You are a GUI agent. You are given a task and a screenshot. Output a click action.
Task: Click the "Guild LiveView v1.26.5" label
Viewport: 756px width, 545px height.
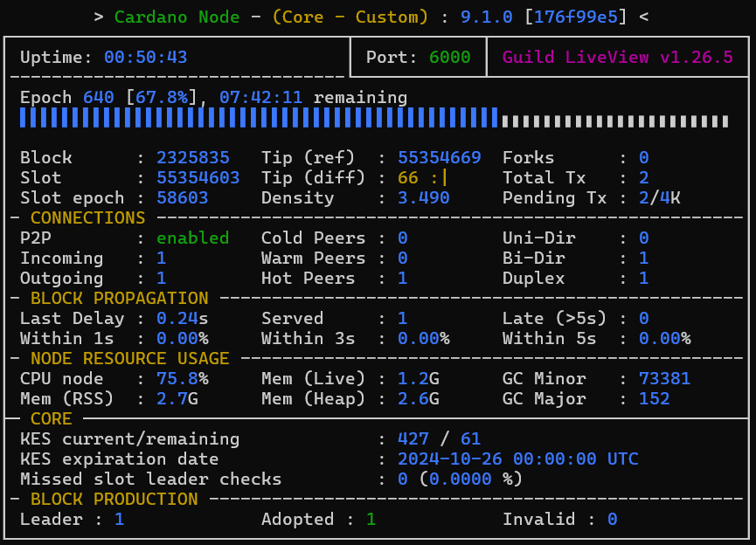618,58
